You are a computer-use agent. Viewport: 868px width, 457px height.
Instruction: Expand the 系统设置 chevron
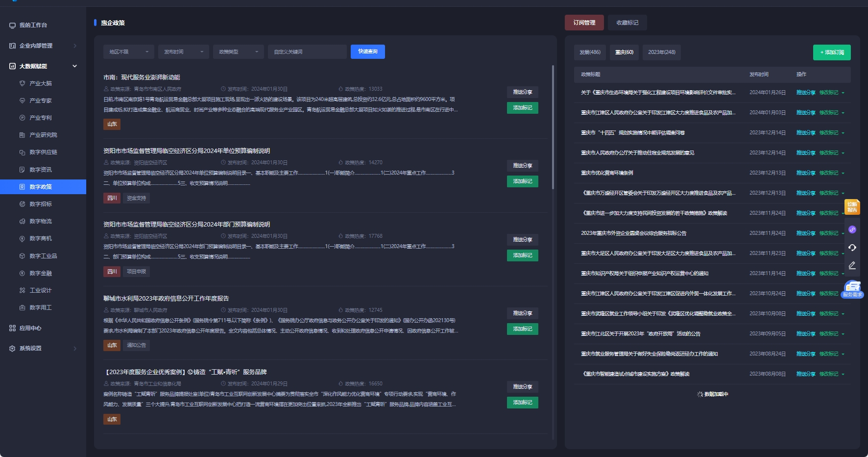coord(75,348)
